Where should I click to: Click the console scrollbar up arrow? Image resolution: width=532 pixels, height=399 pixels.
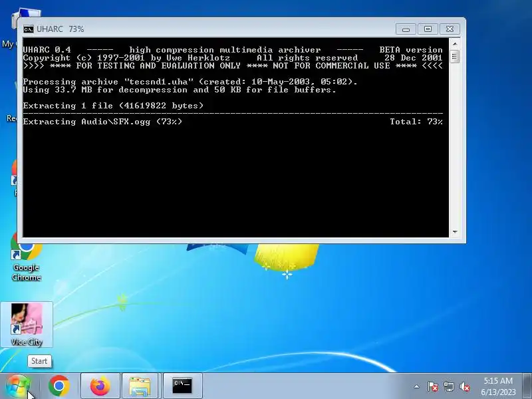(x=455, y=44)
